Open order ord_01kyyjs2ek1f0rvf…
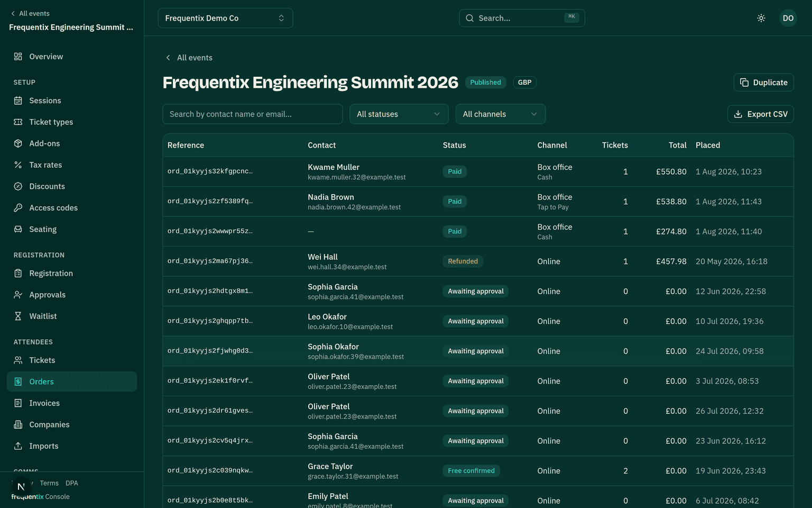Image resolution: width=812 pixels, height=508 pixels. click(x=210, y=381)
